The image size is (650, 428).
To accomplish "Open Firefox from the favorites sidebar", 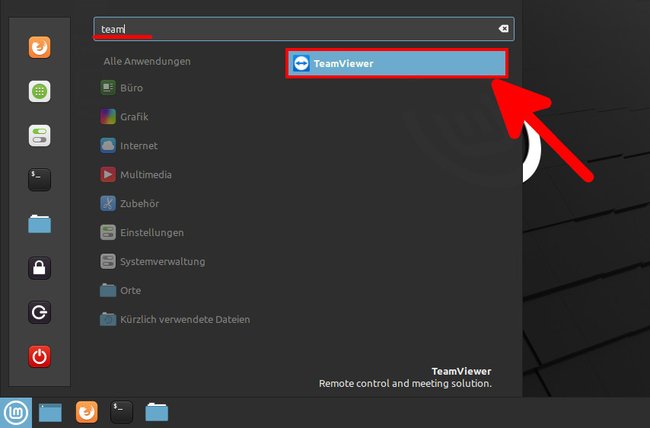I will (x=39, y=47).
